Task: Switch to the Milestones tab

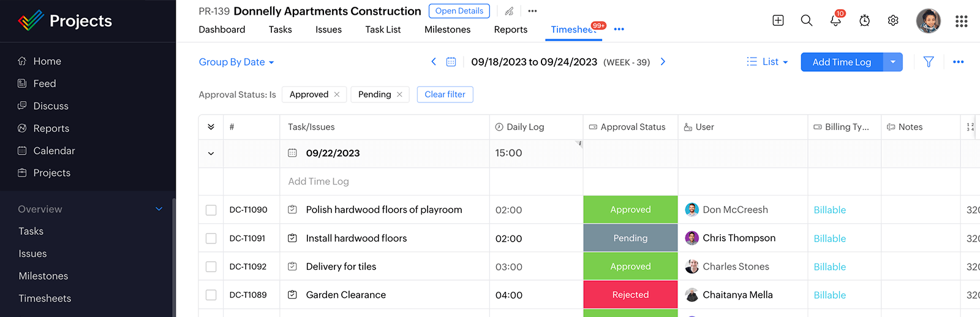Action: [x=447, y=29]
